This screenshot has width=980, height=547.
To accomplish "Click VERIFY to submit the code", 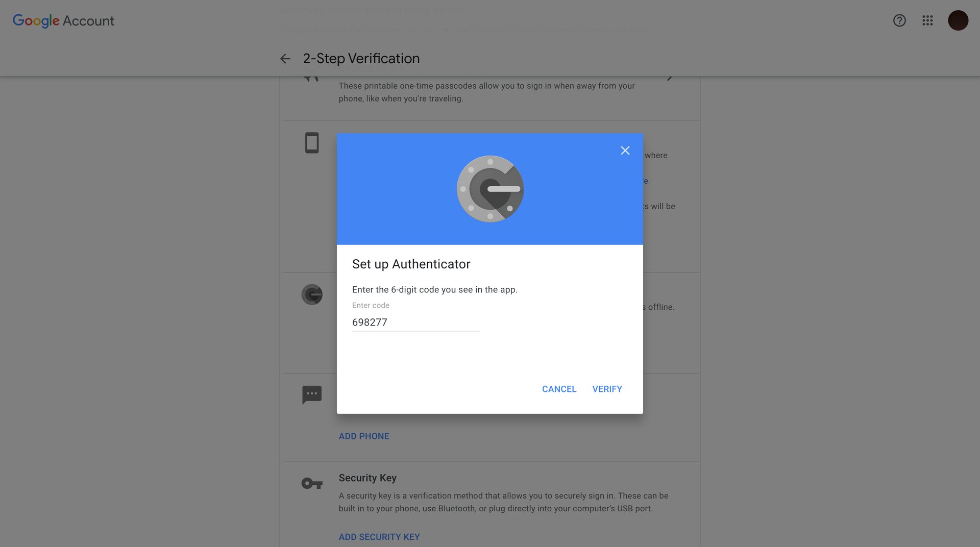I will coord(607,389).
